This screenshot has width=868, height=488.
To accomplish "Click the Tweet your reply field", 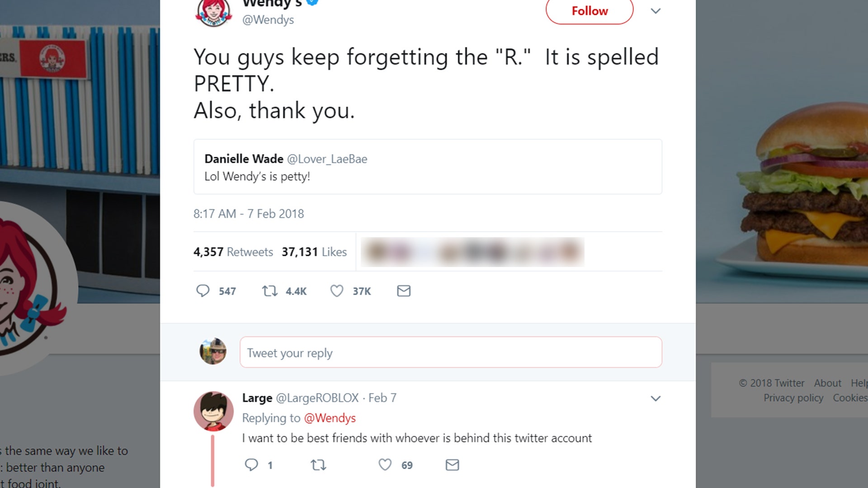I will click(451, 352).
